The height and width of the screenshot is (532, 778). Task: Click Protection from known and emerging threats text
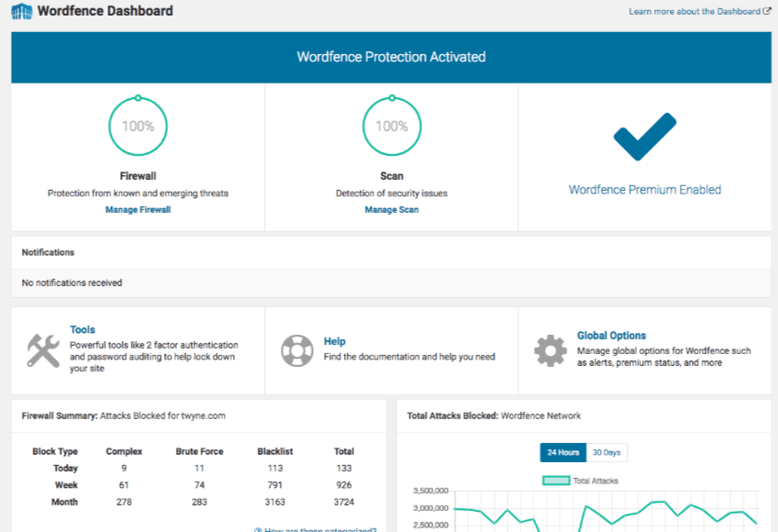click(138, 193)
